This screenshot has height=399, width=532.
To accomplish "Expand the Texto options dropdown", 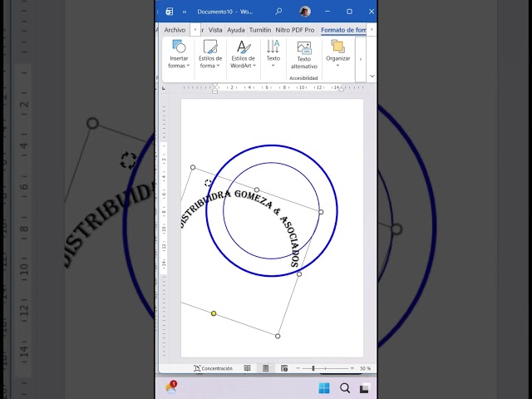I will (x=273, y=55).
